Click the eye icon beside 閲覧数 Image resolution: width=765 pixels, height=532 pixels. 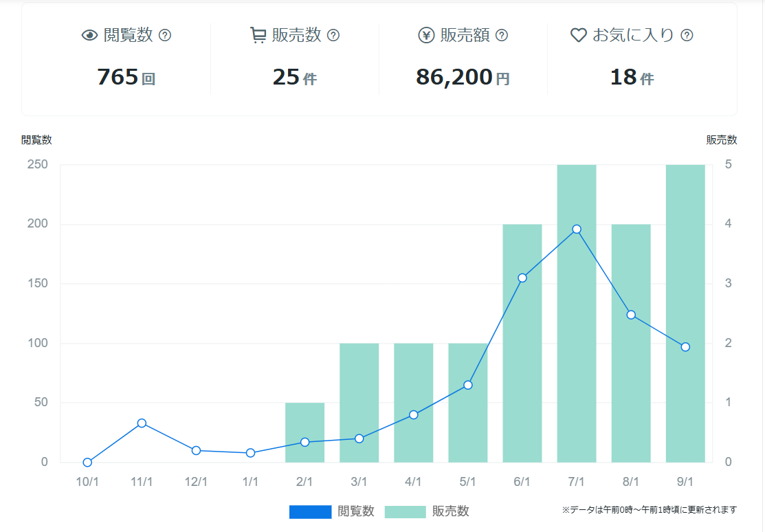(90, 35)
